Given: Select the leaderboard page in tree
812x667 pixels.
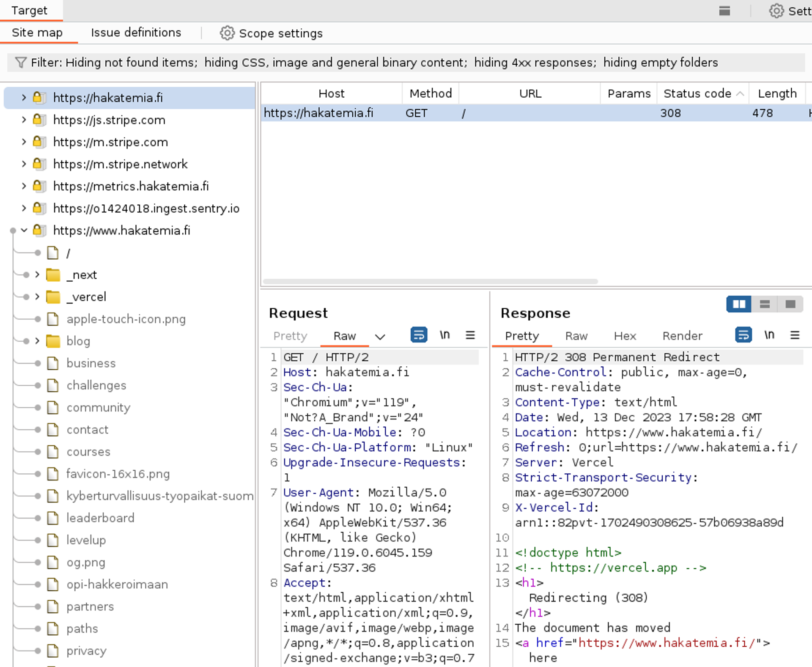Looking at the screenshot, I should (x=100, y=518).
